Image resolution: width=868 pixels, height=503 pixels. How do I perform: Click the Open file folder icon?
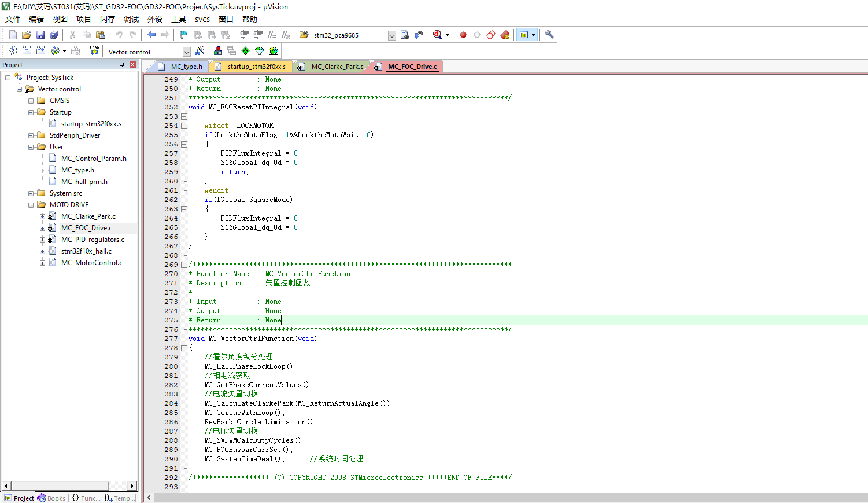tap(27, 35)
